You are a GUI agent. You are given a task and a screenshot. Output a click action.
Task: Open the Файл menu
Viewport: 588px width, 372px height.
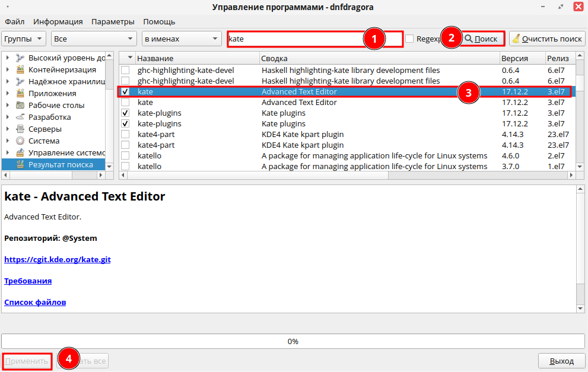tap(14, 22)
